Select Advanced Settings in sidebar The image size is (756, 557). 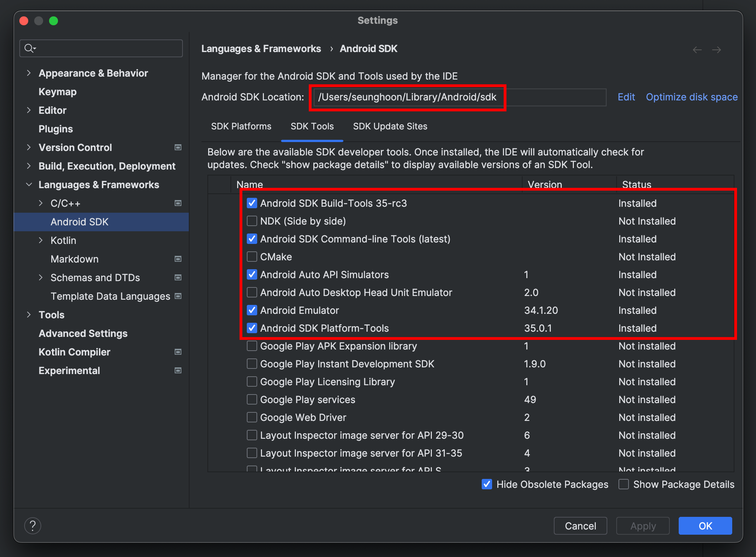(x=83, y=334)
